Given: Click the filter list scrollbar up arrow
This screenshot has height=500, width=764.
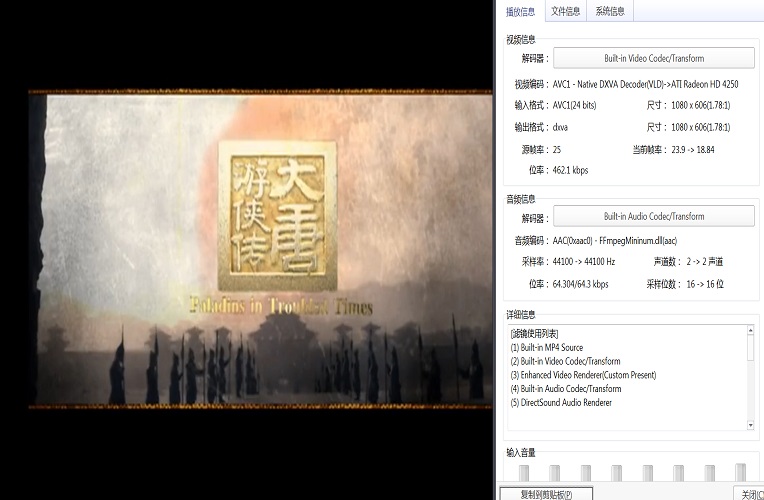Looking at the screenshot, I should 751,332.
